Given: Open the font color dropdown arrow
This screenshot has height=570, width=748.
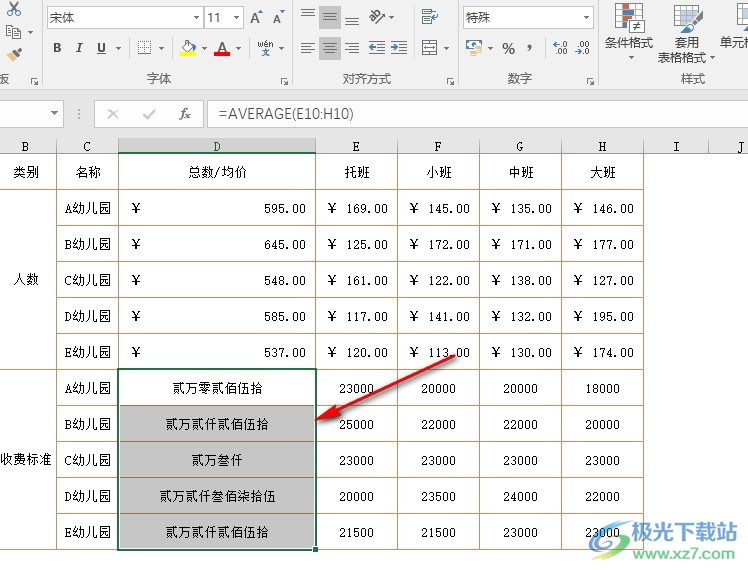Looking at the screenshot, I should coord(239,48).
